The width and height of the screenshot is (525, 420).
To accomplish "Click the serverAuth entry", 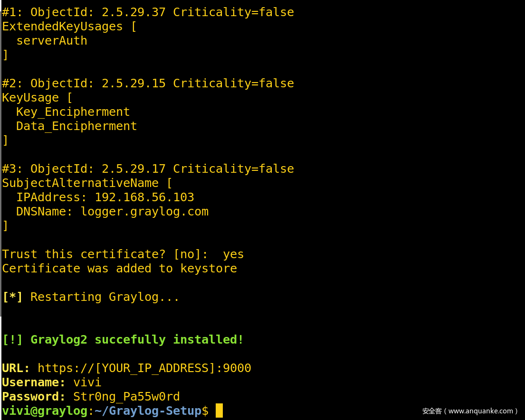I will click(x=52, y=41).
